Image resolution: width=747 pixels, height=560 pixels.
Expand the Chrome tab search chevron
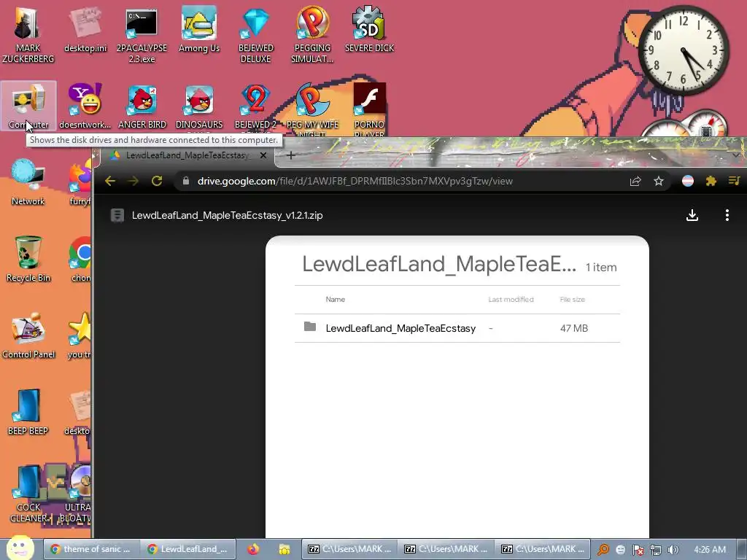click(735, 155)
